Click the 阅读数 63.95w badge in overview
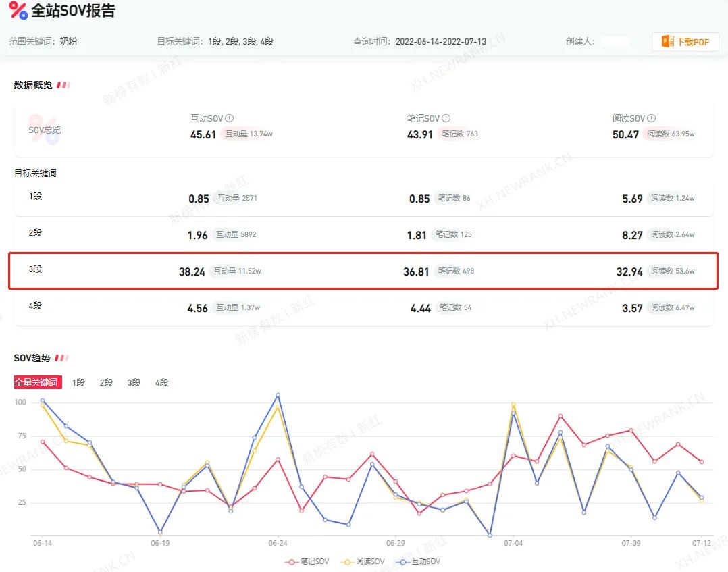728x572 pixels. point(670,134)
